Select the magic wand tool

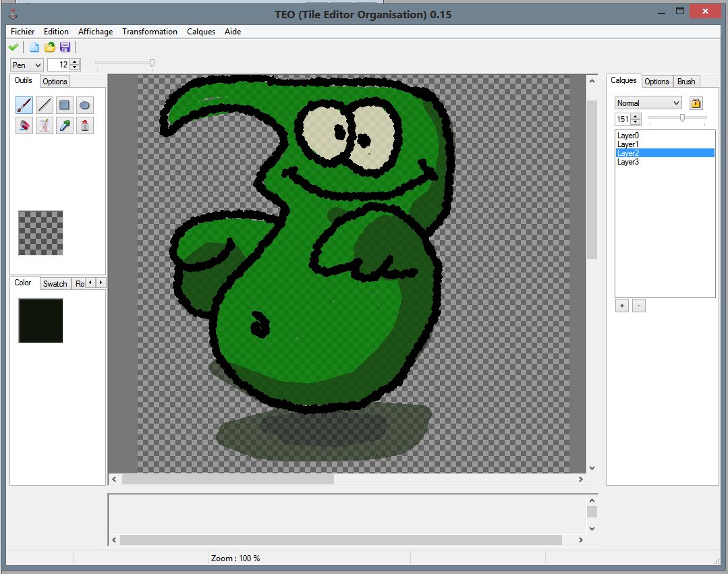point(45,125)
